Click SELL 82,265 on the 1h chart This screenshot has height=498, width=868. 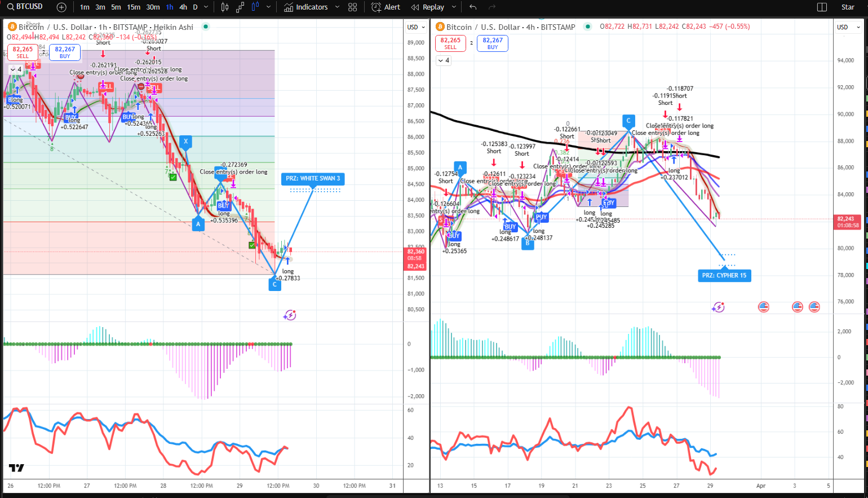coord(23,52)
